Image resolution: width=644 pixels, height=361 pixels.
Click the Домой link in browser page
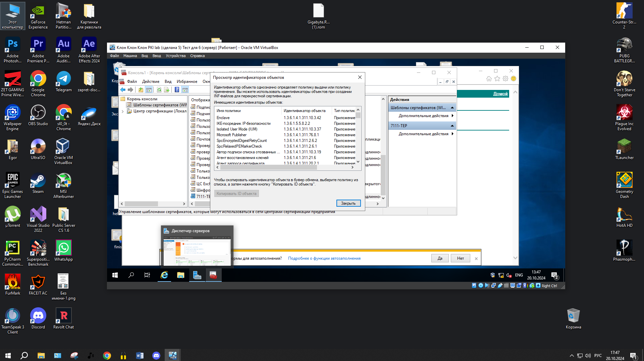click(x=500, y=94)
